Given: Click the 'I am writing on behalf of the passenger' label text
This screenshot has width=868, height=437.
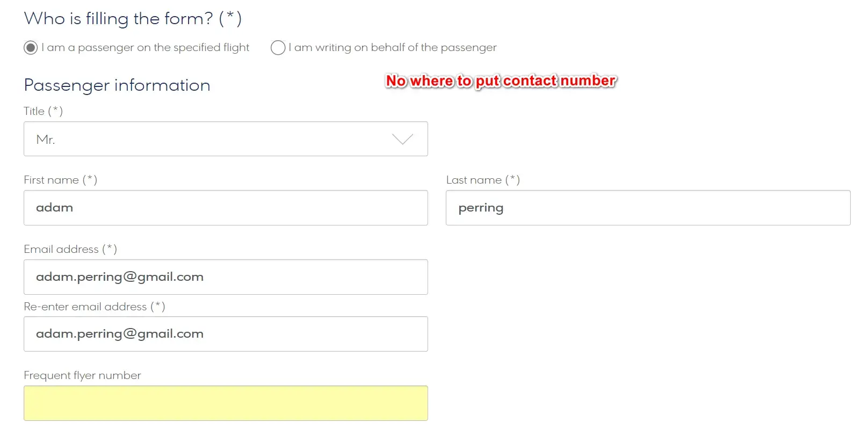Looking at the screenshot, I should (x=393, y=48).
